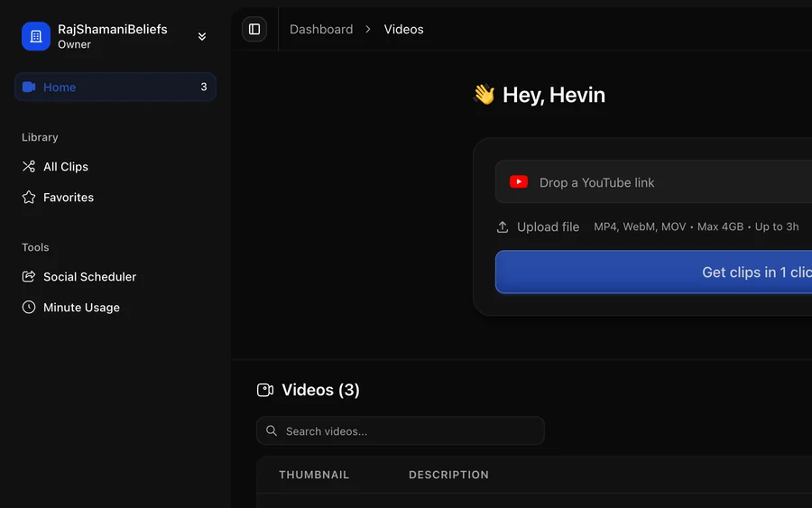Toggle the sidebar panel icon
This screenshot has height=508, width=812.
tap(254, 29)
